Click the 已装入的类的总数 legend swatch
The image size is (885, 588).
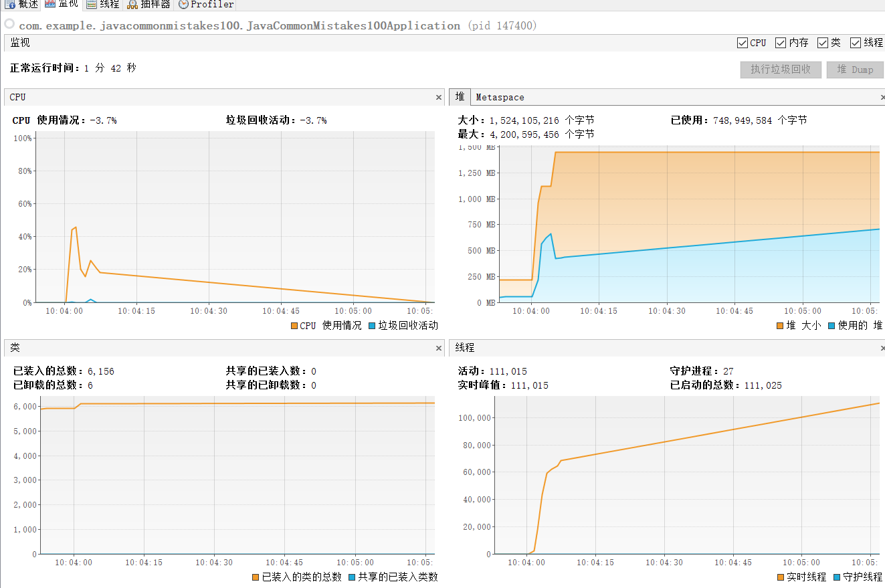256,577
